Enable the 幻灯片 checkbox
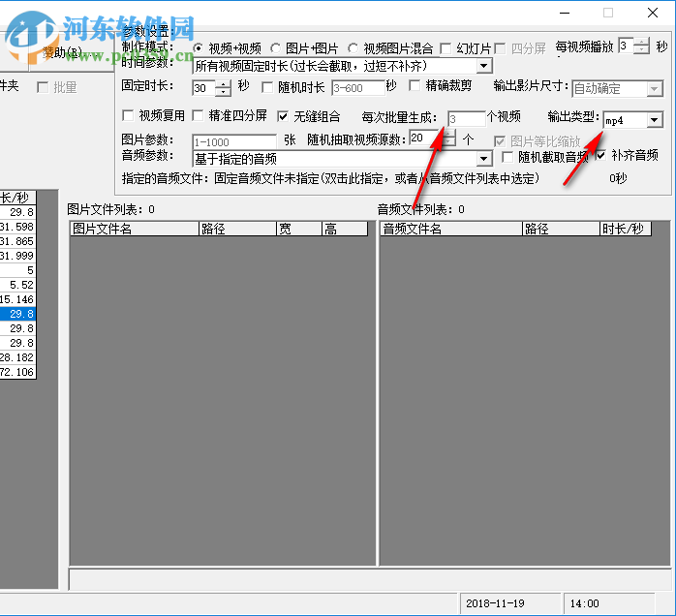 (x=446, y=48)
